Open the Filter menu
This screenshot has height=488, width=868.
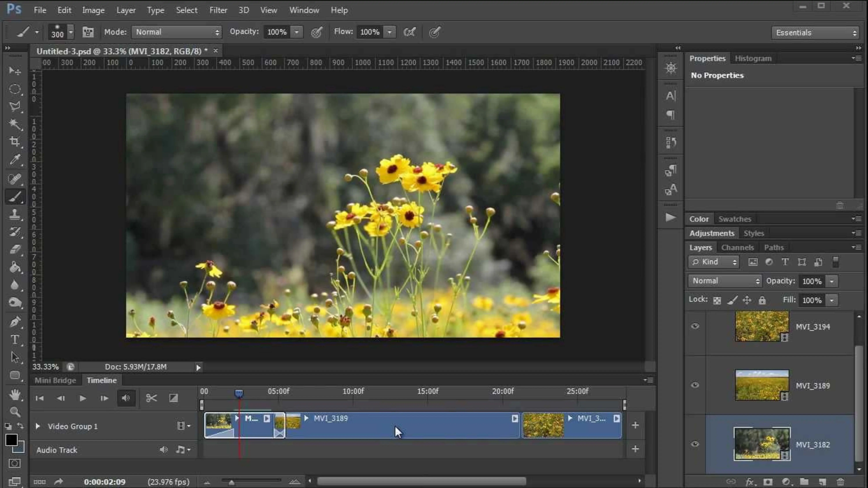coord(218,10)
